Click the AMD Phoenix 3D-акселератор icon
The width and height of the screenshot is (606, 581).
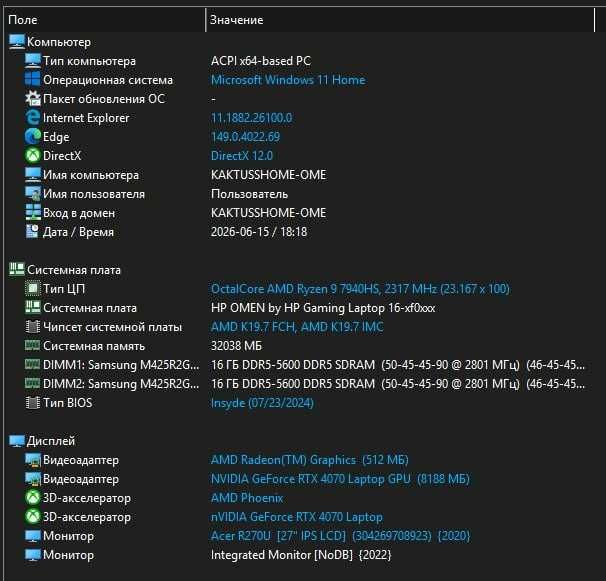pos(33,498)
